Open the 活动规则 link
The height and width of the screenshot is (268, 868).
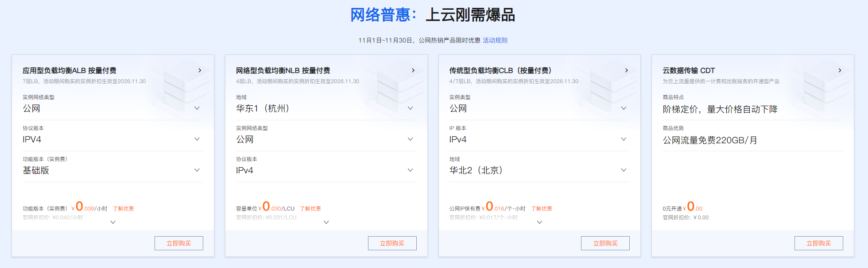(x=495, y=40)
